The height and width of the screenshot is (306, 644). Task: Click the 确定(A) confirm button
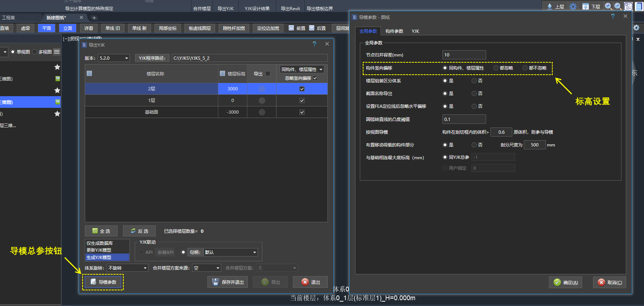(x=566, y=282)
